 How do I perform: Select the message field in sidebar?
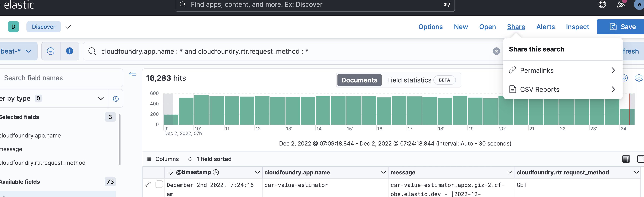11,149
